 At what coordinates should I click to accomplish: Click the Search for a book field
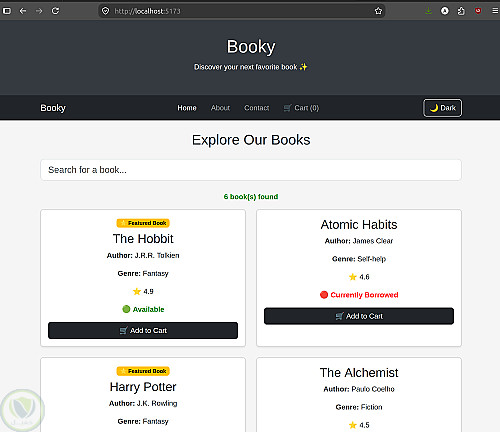(x=251, y=170)
